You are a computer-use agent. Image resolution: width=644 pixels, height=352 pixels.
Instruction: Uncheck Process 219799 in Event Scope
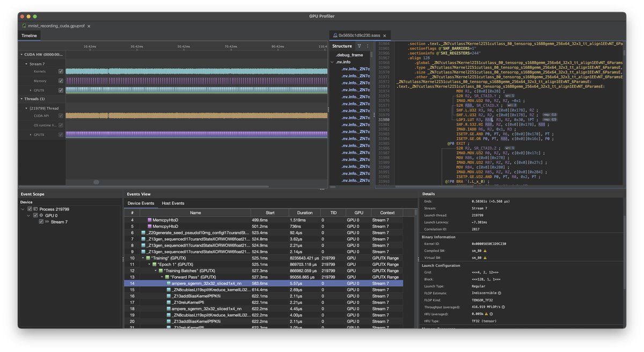30,209
